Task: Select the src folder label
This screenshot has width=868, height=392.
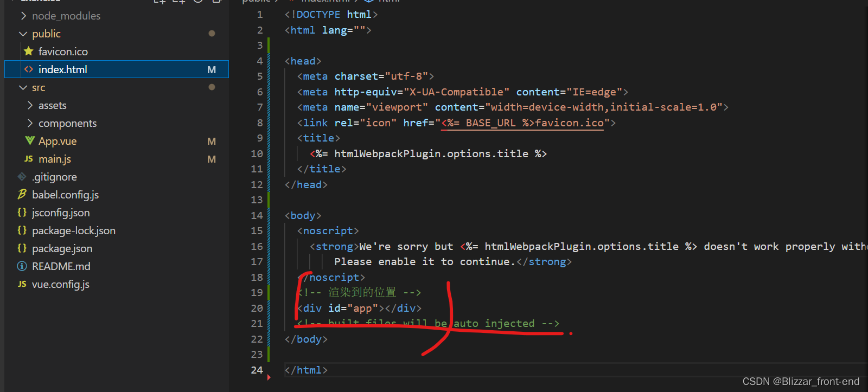Action: 39,87
